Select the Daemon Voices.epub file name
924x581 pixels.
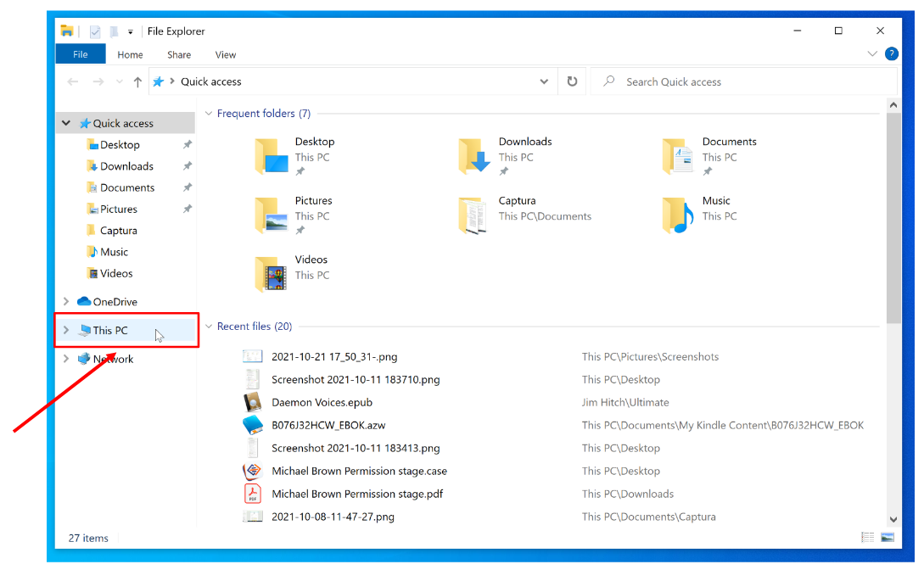coord(322,402)
